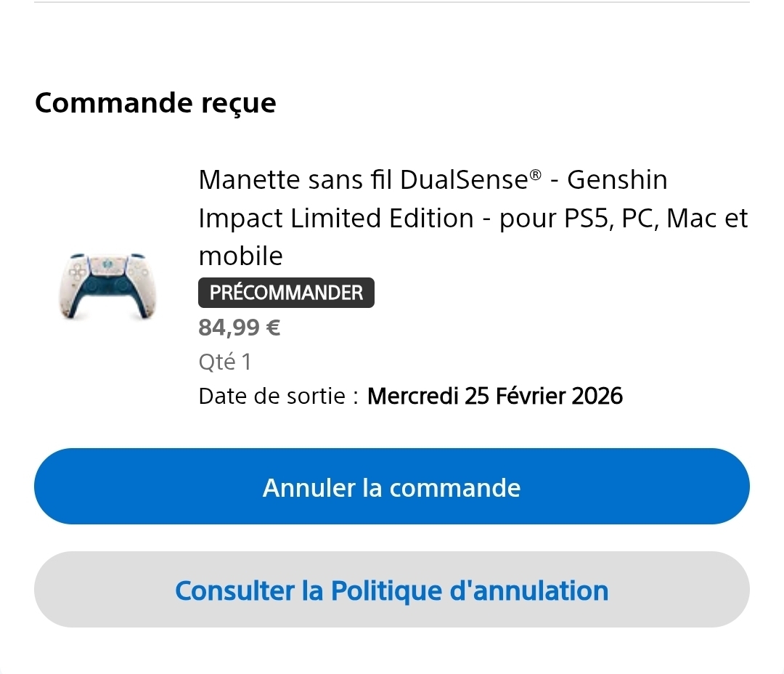Click the Date de sortie label
This screenshot has height=674, width=784.
[278, 396]
